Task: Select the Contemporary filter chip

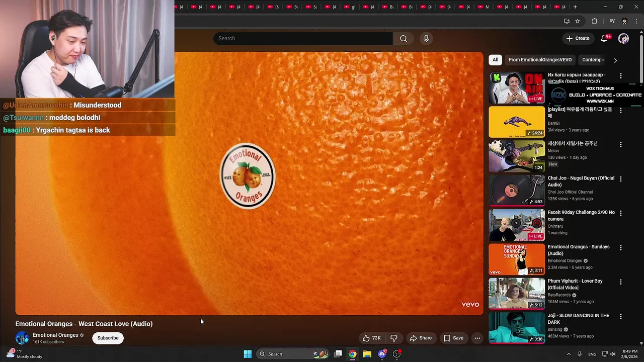Action: coord(593,60)
